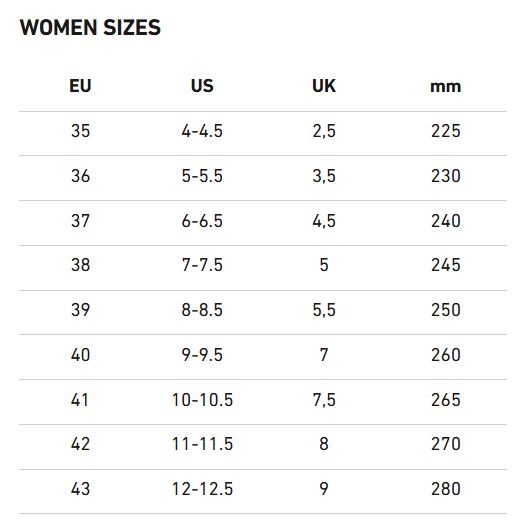Select the mm column header
The image size is (517, 528).
[446, 87]
